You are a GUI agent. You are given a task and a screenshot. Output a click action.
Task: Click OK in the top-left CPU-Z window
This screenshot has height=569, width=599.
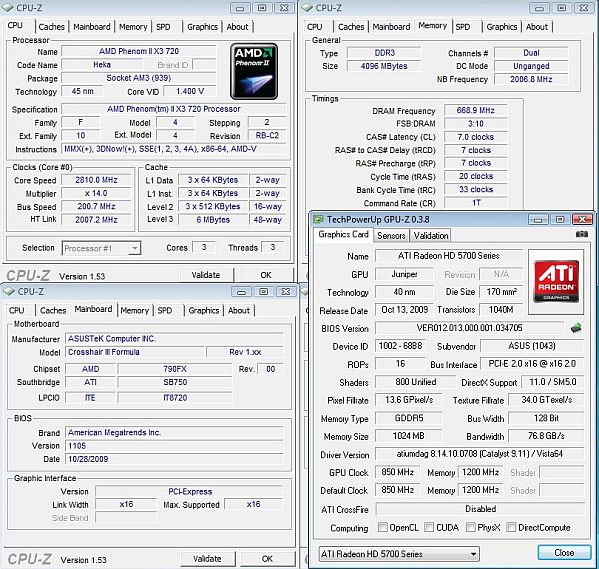coord(266,275)
